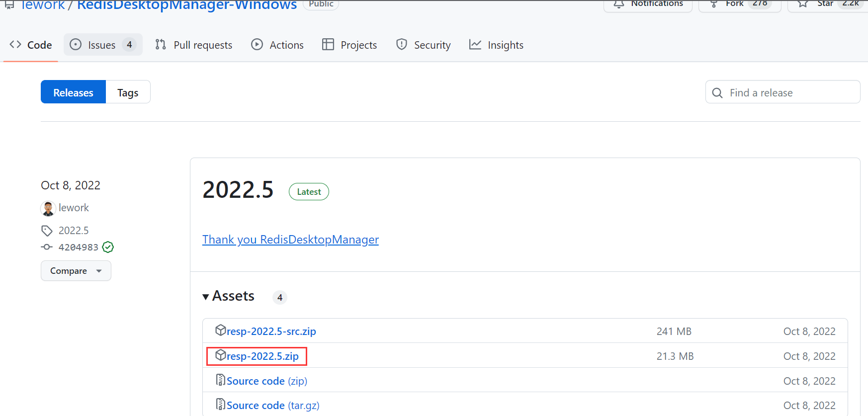Click the Security shield icon
This screenshot has height=416, width=868.
pos(402,45)
